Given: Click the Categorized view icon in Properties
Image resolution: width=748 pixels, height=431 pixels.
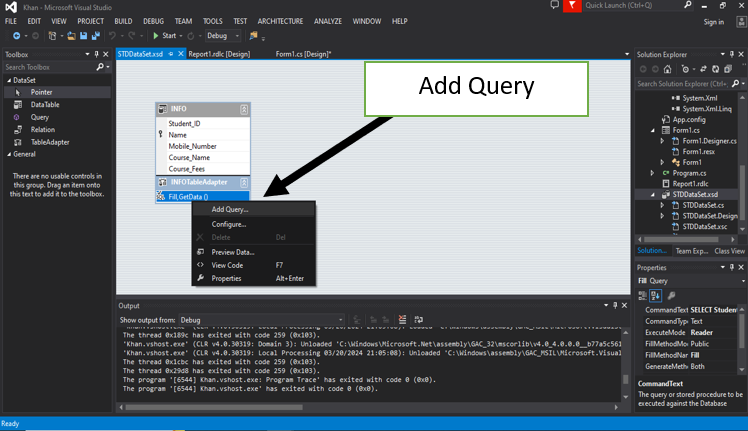Looking at the screenshot, I should [643, 296].
